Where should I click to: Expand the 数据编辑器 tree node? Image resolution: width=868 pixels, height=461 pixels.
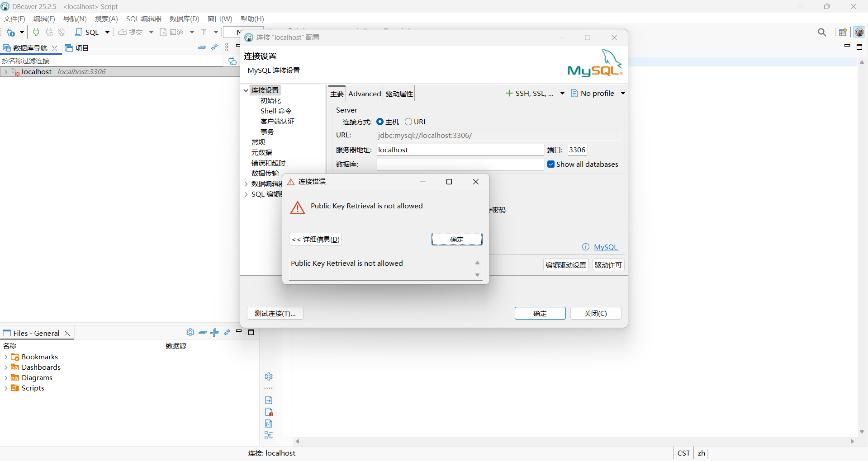(246, 184)
